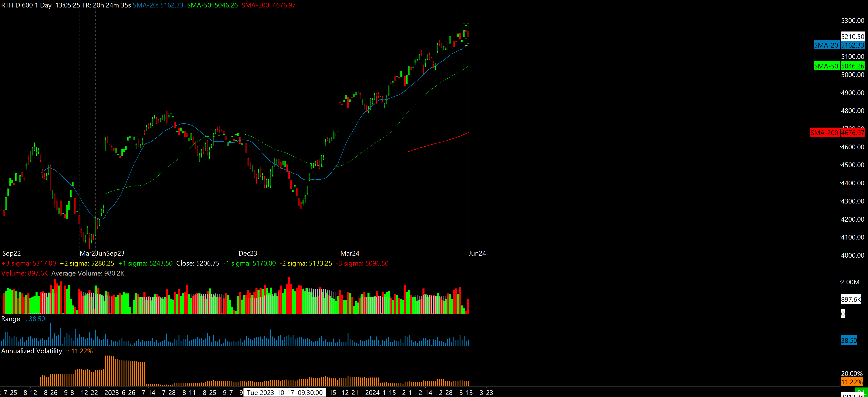Click the Dec23 expiration marker label
868x397 pixels.
click(x=248, y=253)
